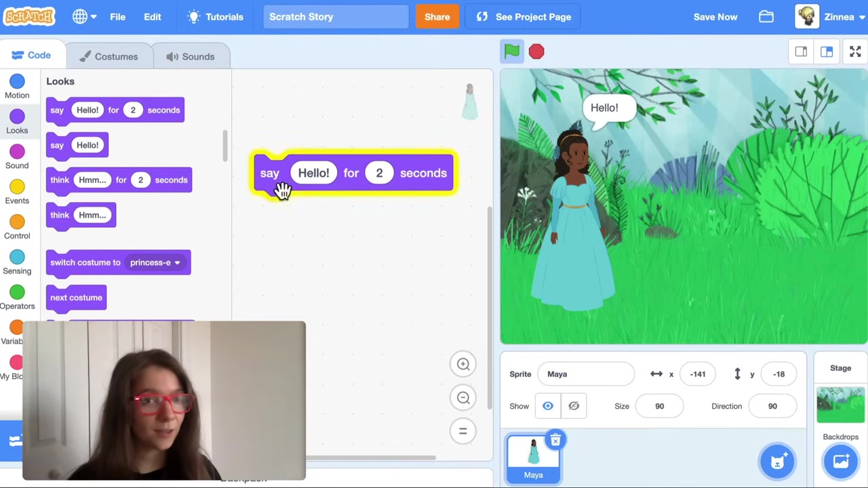Select the Events block category
Screen dimensions: 868x488
tap(17, 192)
